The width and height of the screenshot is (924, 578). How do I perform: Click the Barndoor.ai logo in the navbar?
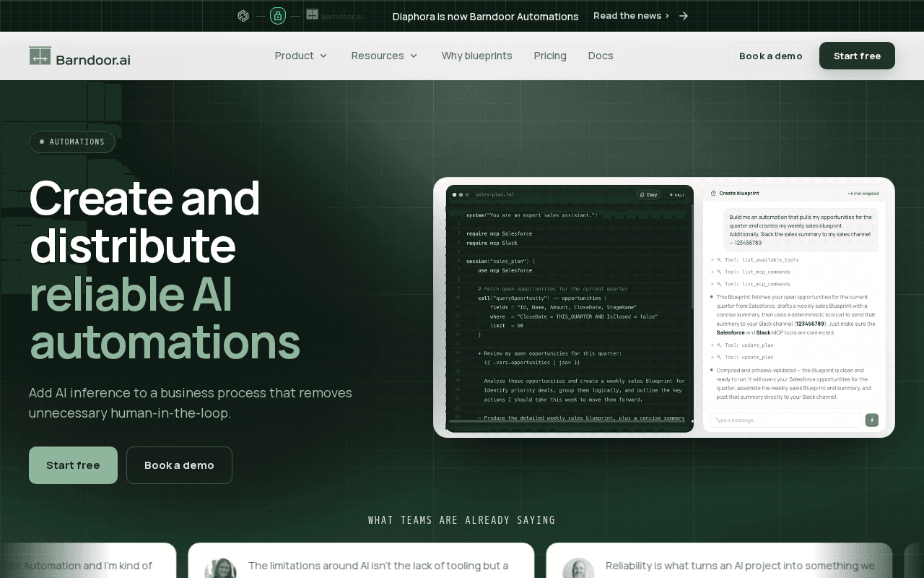79,56
